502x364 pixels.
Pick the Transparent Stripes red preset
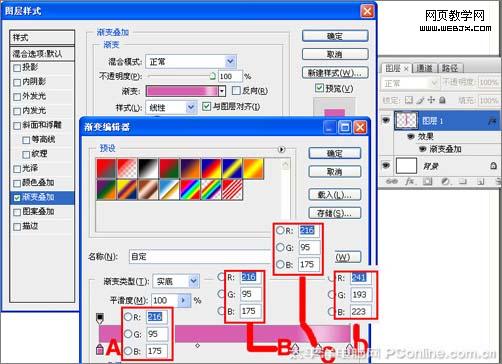click(232, 190)
